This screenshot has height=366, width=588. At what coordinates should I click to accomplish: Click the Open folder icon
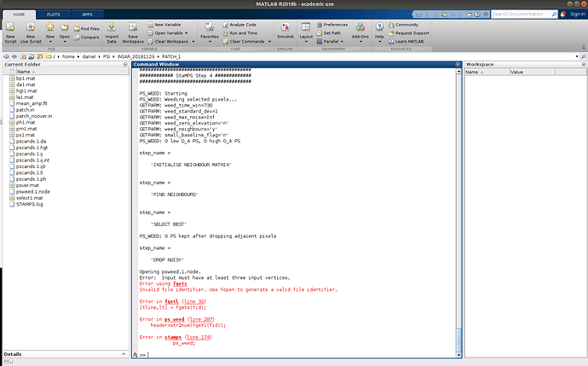[x=65, y=28]
